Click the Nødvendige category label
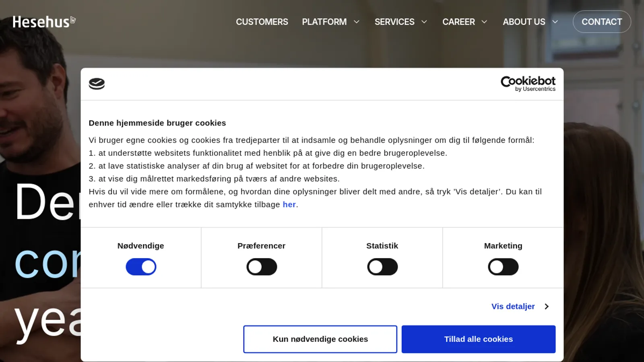This screenshot has height=362, width=644. point(141,246)
